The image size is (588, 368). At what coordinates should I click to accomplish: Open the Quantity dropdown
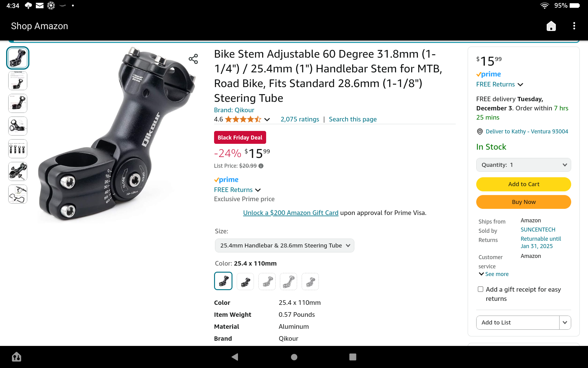(524, 165)
